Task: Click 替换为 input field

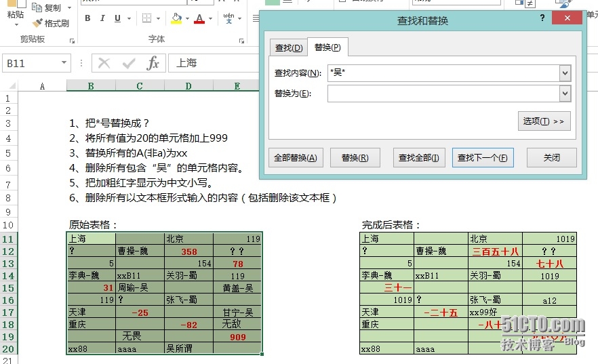Action: [443, 94]
